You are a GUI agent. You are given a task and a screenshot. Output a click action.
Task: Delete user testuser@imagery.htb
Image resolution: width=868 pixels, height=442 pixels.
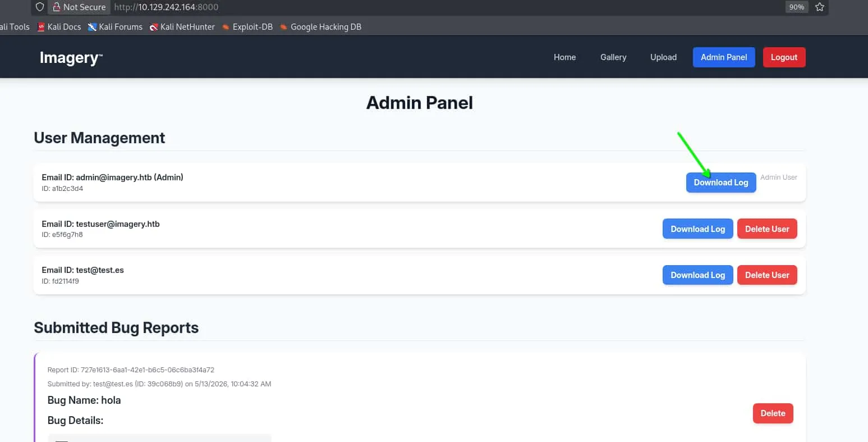click(767, 229)
